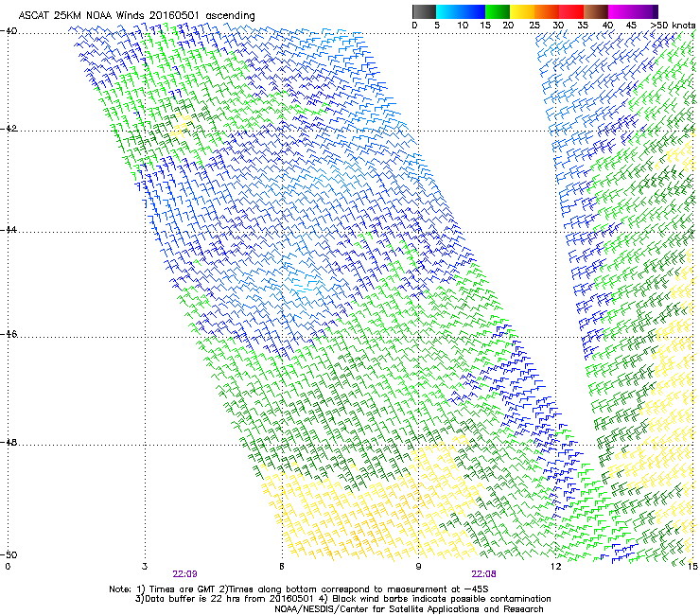
Task: Click the 'NOAA/NESDIS/Center for Satellite Applications and Research' credit
Action: coord(409,609)
